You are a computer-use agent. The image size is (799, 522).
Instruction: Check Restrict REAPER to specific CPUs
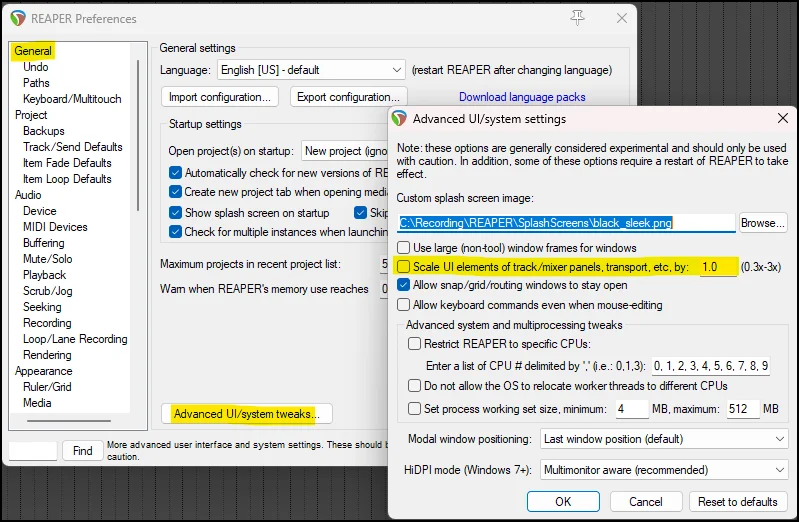pyautogui.click(x=414, y=344)
